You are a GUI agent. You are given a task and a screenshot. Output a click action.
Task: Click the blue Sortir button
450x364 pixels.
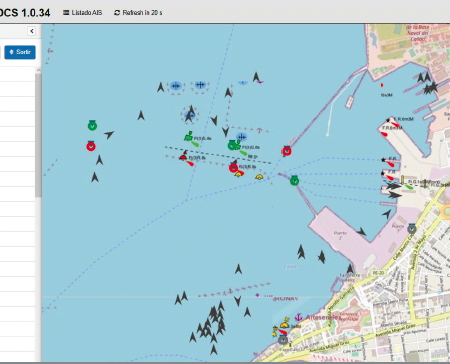(20, 52)
